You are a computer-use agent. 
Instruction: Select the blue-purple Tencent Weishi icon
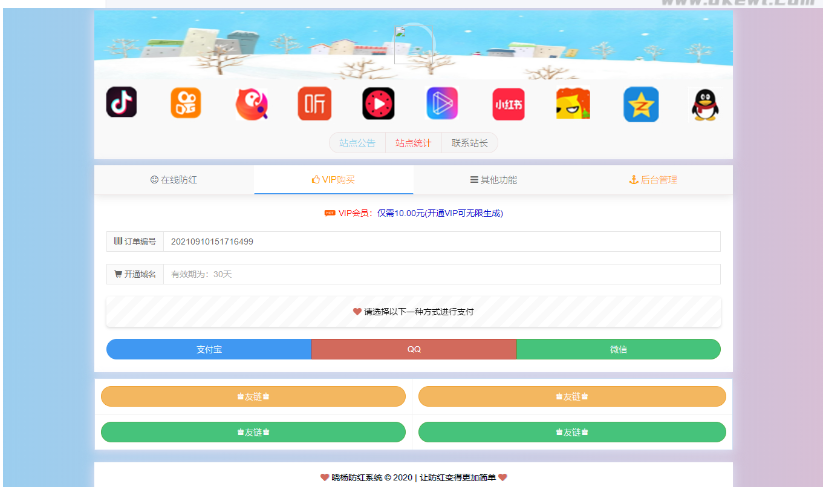[x=442, y=104]
